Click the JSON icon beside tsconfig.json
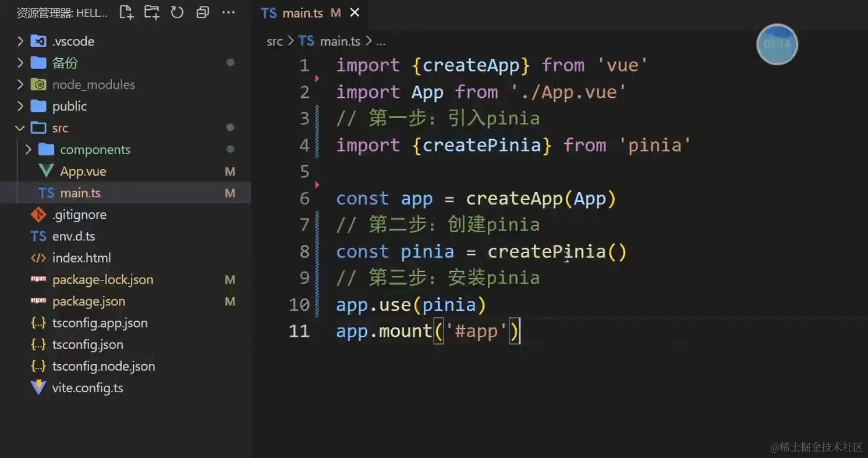868x458 pixels. [x=38, y=345]
